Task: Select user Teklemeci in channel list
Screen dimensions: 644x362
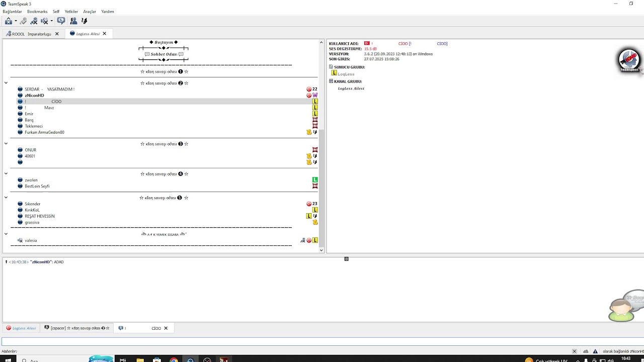Action: coord(34,126)
